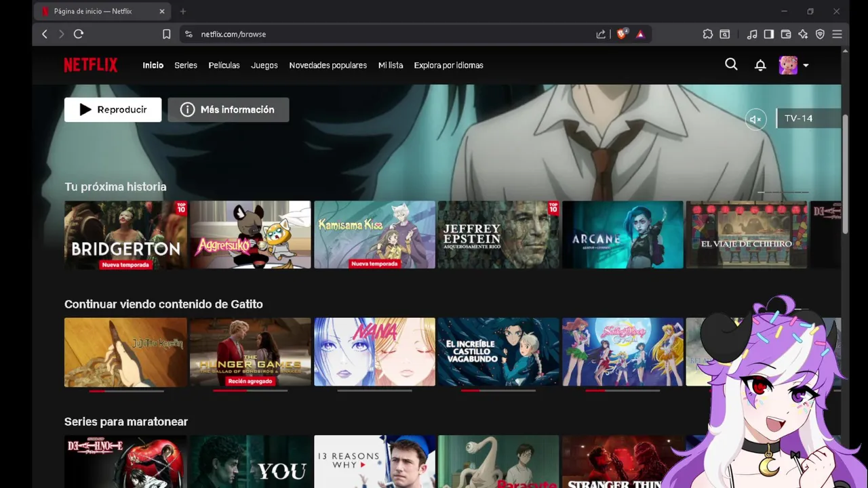Open Brave Shields lion icon
Image resolution: width=868 pixels, height=488 pixels.
click(x=621, y=34)
